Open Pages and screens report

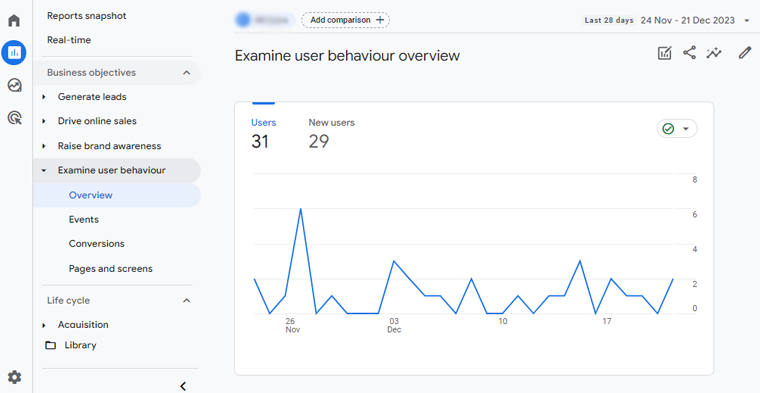click(111, 268)
